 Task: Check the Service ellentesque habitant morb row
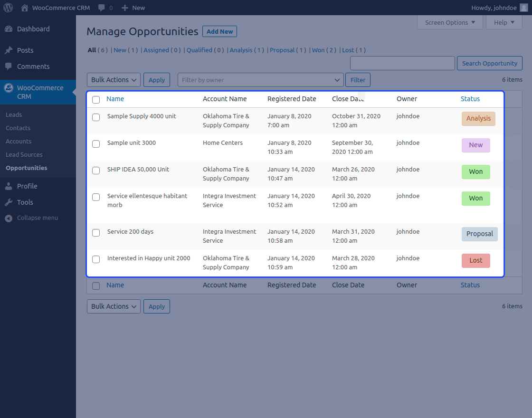[x=96, y=197]
